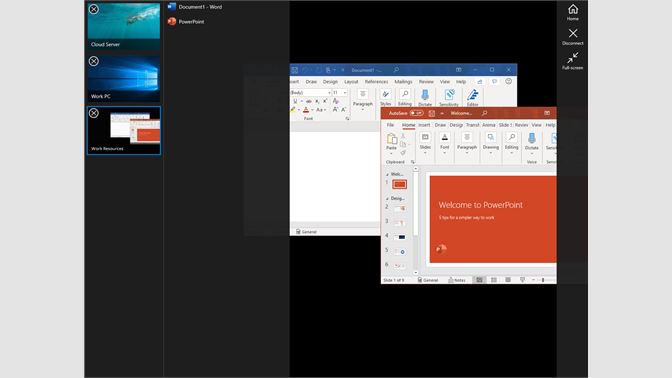Start Dictate in Word ribbon
Viewport: 672px width, 378px height.
click(x=425, y=98)
